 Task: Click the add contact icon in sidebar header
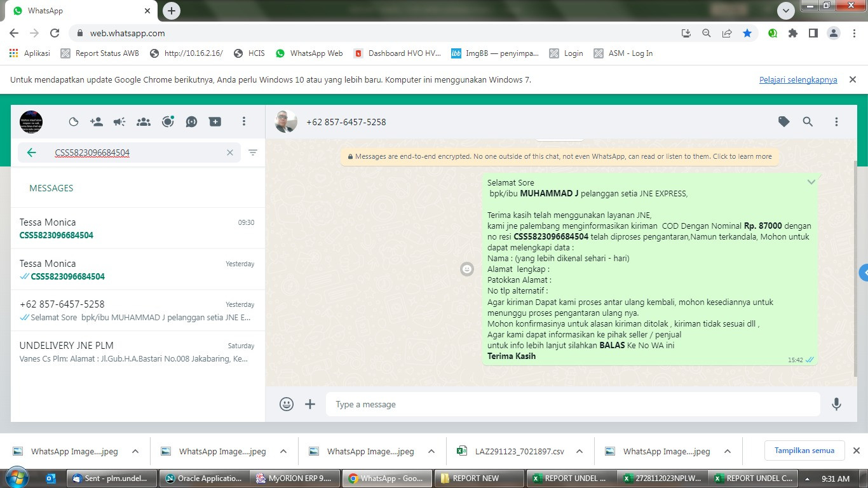[x=97, y=122]
